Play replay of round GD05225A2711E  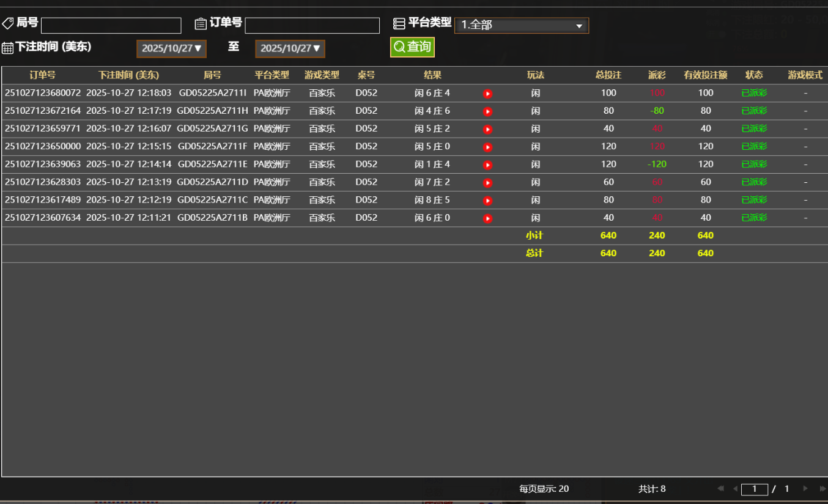coord(487,165)
